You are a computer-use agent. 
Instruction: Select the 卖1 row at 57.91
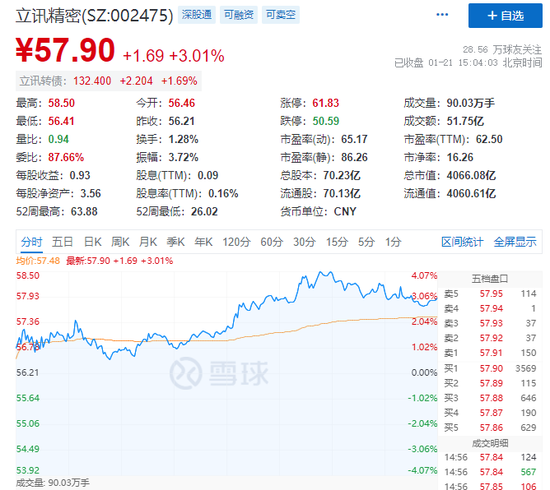490,353
